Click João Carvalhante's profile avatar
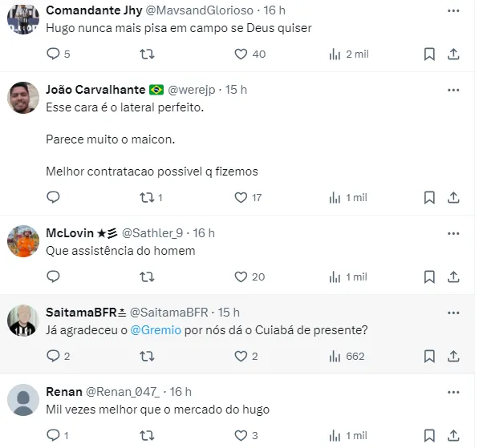 (23, 98)
